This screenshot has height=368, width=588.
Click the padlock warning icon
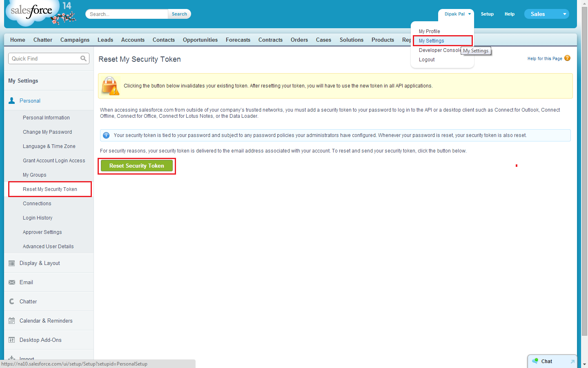pyautogui.click(x=110, y=86)
